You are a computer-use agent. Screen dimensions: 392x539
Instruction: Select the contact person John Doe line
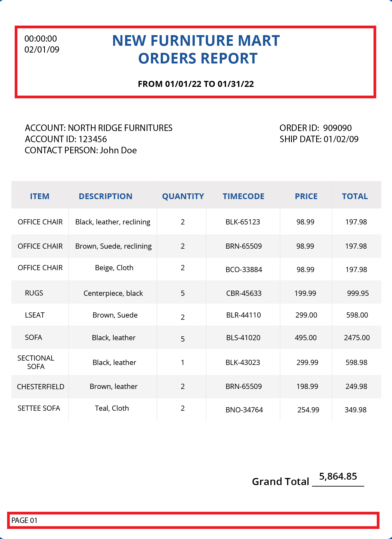pyautogui.click(x=81, y=150)
